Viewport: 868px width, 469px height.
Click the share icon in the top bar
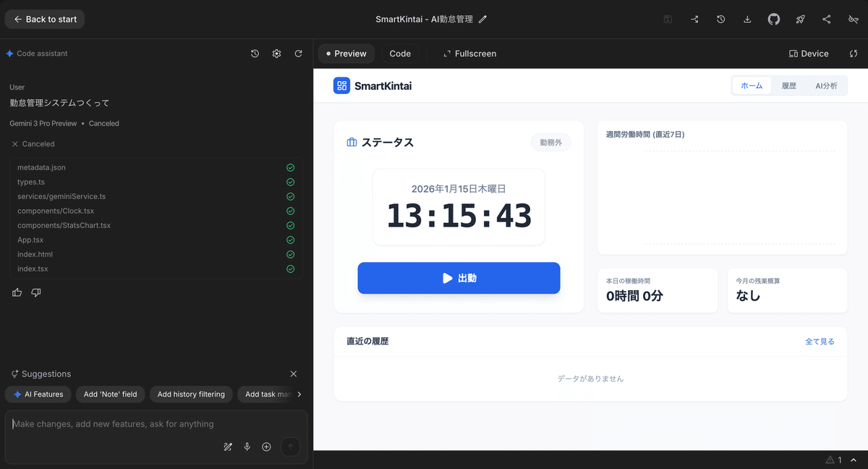coord(827,19)
